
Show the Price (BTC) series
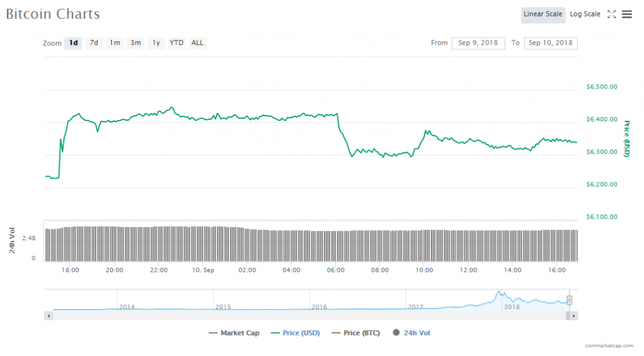pos(356,333)
